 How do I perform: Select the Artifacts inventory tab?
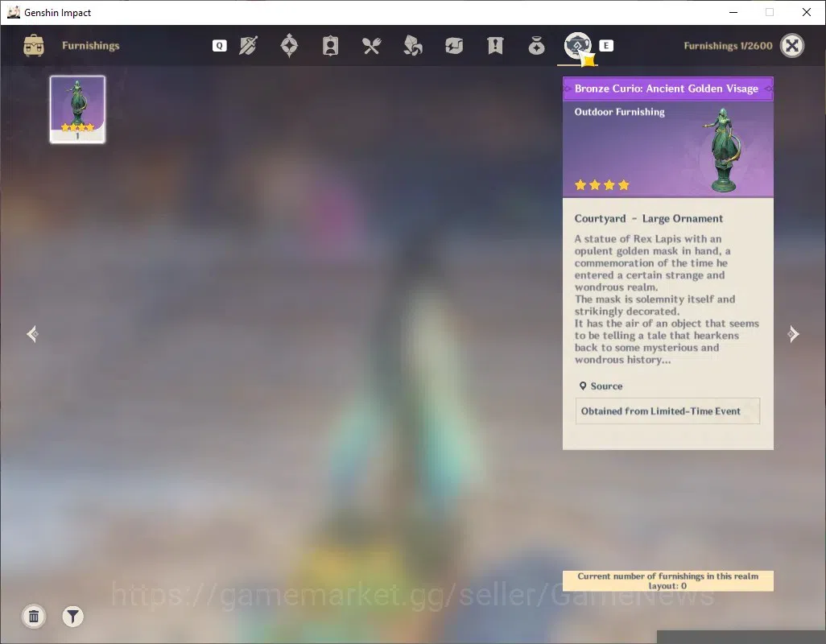(x=289, y=46)
